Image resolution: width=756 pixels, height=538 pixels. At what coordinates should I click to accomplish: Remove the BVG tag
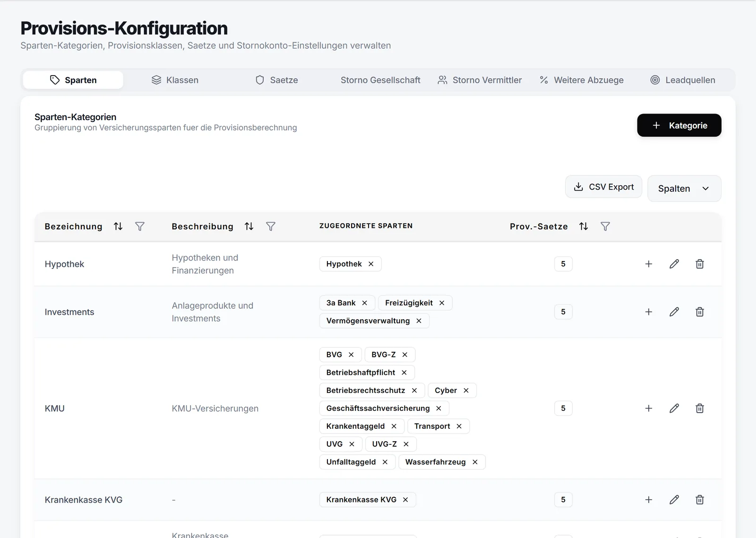point(351,355)
